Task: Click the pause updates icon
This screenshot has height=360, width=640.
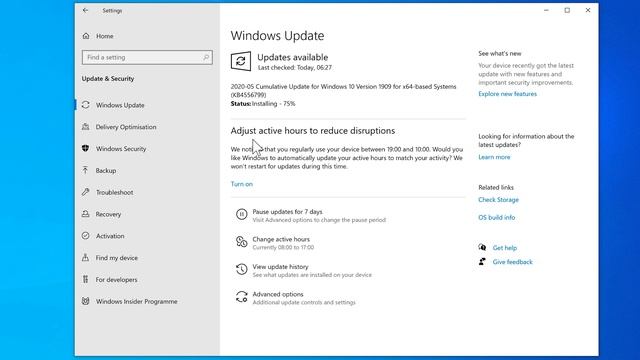Action: [x=242, y=214]
